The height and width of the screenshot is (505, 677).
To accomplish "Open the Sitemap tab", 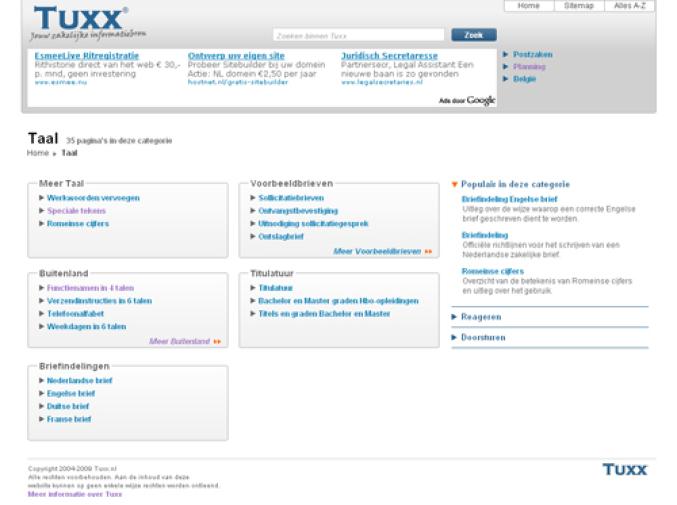I will 578,6.
